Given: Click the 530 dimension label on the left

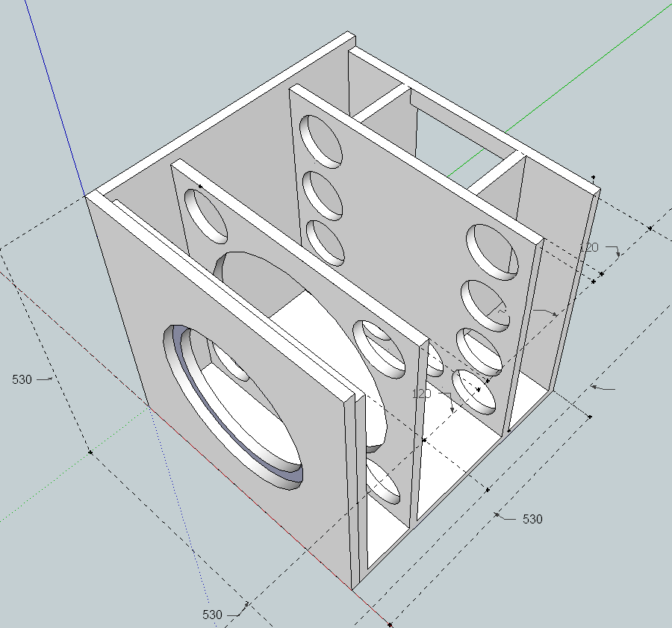Looking at the screenshot, I should [x=22, y=379].
